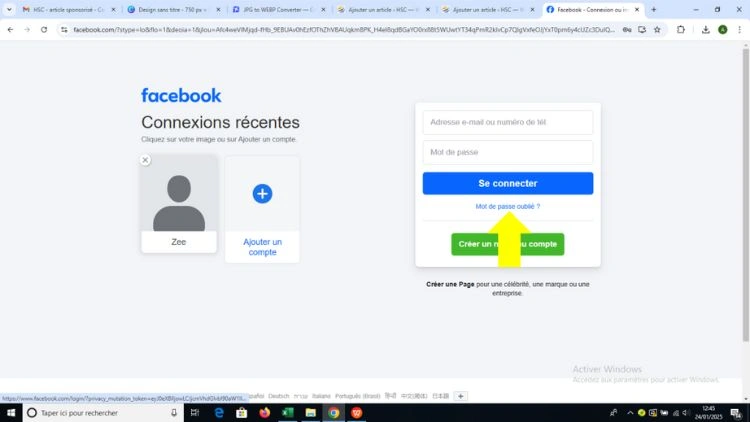Focus the Mot de passe field
This screenshot has width=750, height=422.
507,152
